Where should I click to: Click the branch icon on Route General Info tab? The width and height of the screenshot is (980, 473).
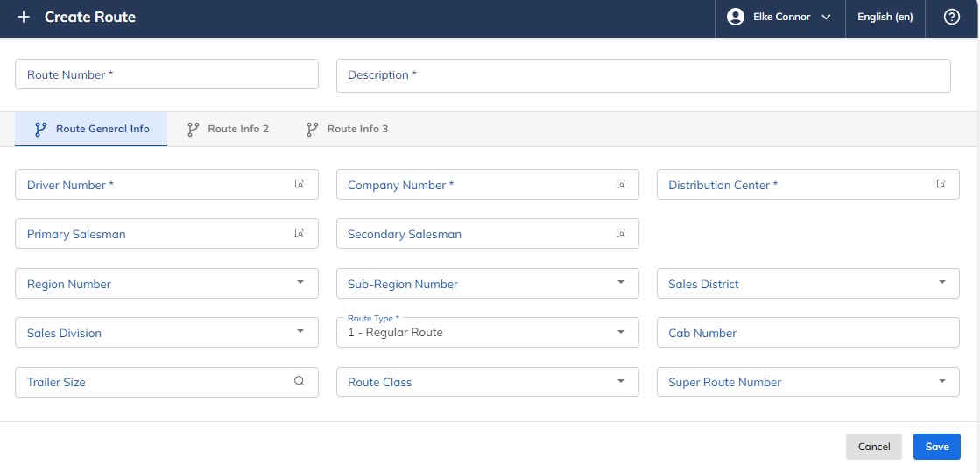click(x=40, y=130)
